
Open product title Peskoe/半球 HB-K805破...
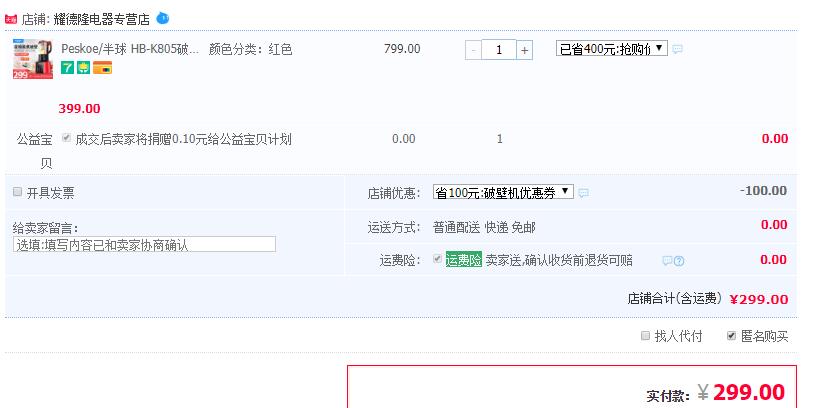pos(130,49)
